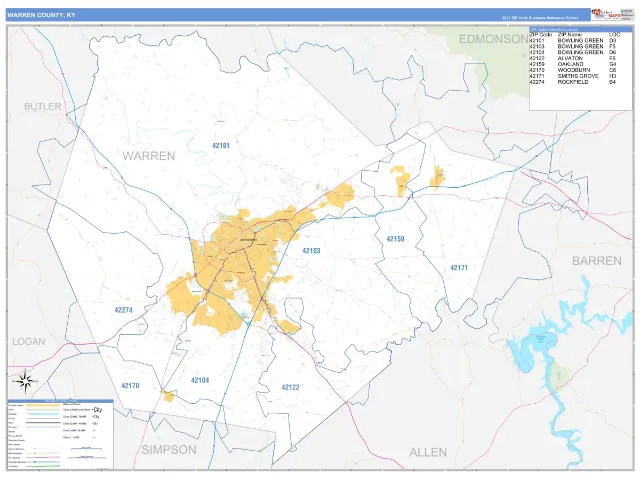640x480 pixels.
Task: Click ROCKFIELD in the ZIP index table
Action: pyautogui.click(x=573, y=82)
